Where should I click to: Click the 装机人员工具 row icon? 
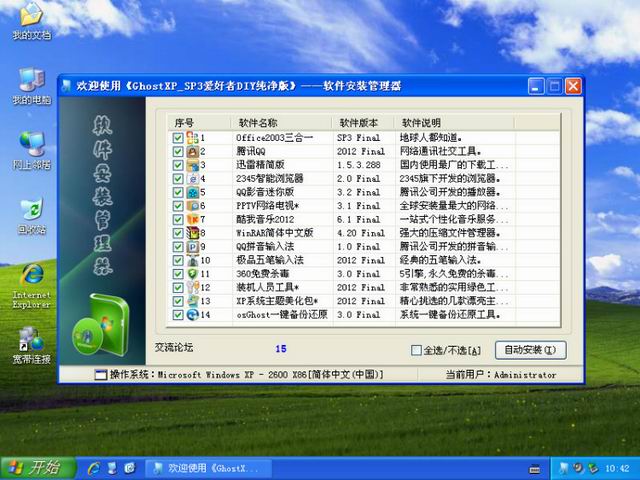coord(192,287)
